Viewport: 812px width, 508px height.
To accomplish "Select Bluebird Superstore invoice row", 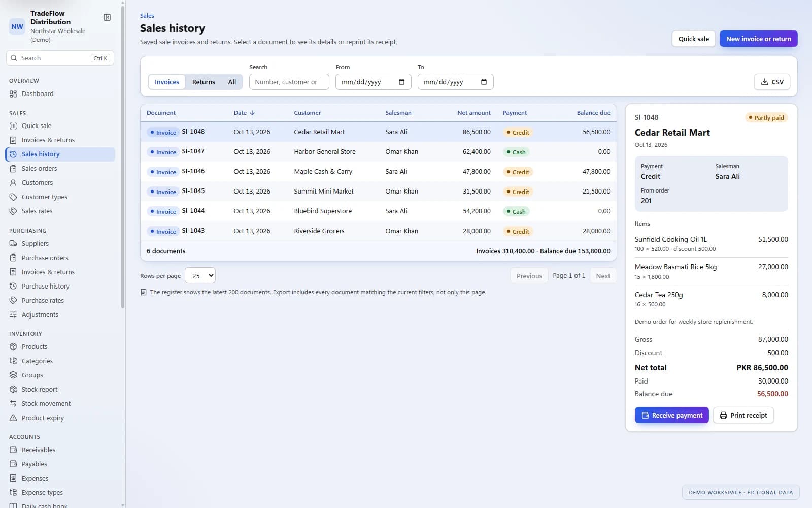I will click(x=379, y=211).
